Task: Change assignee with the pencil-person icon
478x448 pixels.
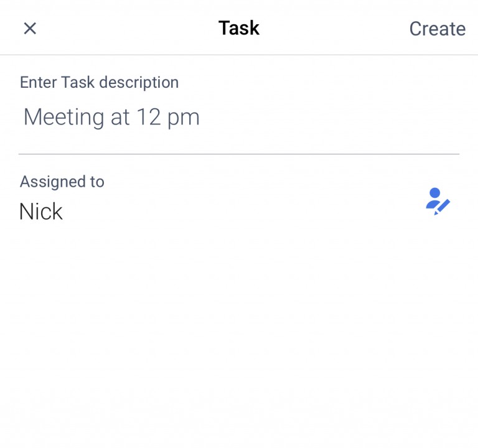Action: tap(438, 202)
